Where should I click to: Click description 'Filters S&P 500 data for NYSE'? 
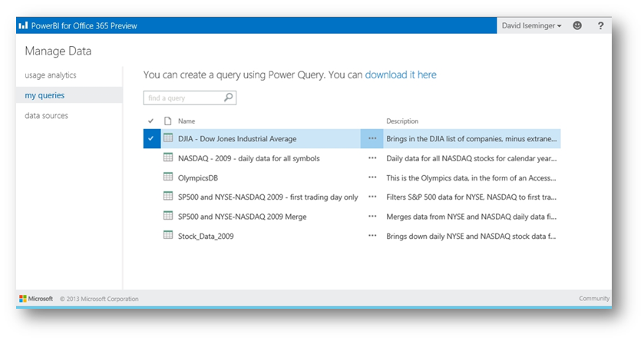(471, 197)
